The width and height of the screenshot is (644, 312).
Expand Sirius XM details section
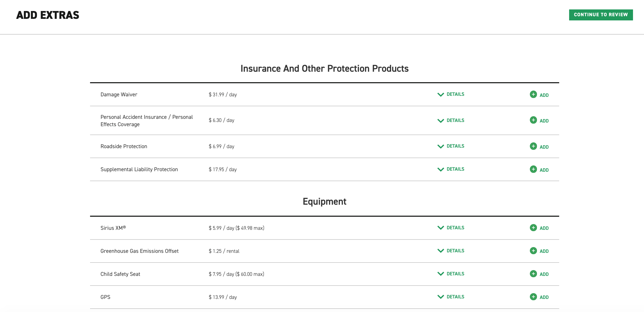click(x=450, y=228)
